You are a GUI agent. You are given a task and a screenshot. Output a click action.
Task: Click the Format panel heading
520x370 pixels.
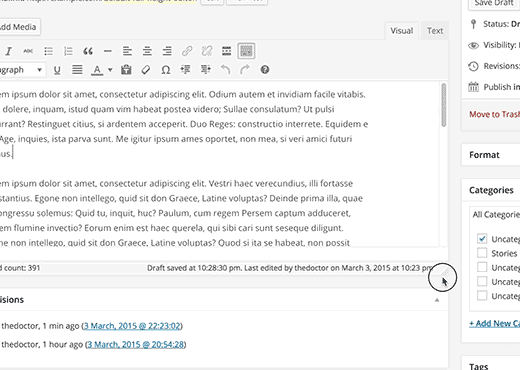tap(484, 155)
